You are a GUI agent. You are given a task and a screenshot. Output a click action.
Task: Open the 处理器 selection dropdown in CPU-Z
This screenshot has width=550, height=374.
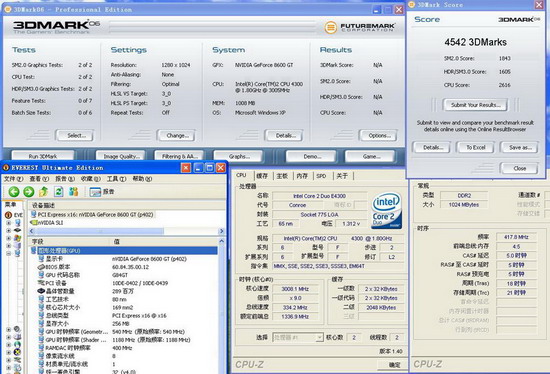[x=297, y=338]
